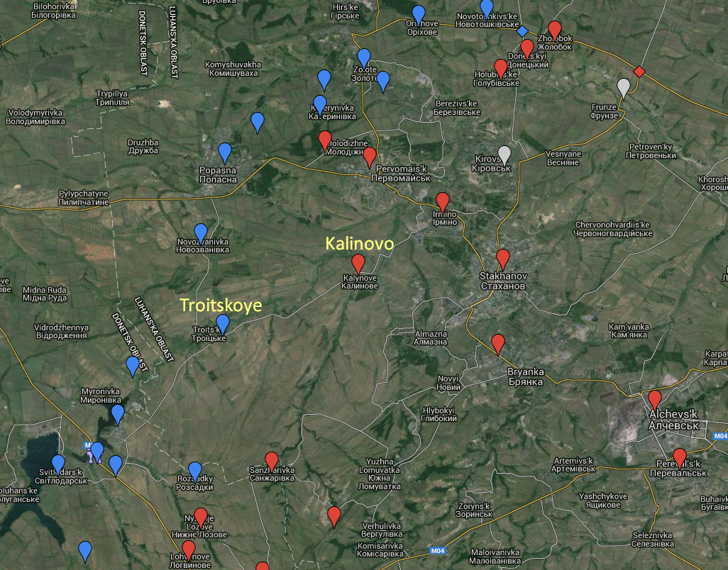Image resolution: width=728 pixels, height=570 pixels.
Task: Open the red pin at Sanzharivka
Action: 272,461
